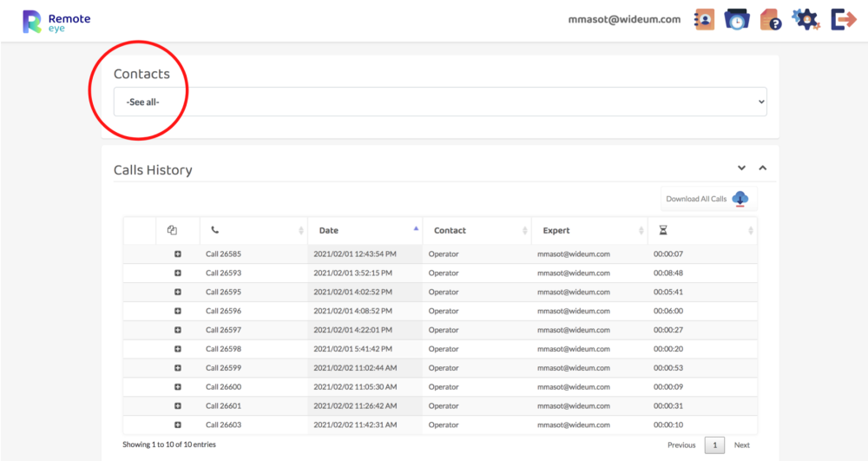Collapse Calls History with up chevron
Screen dimensions: 868x461
pyautogui.click(x=762, y=168)
